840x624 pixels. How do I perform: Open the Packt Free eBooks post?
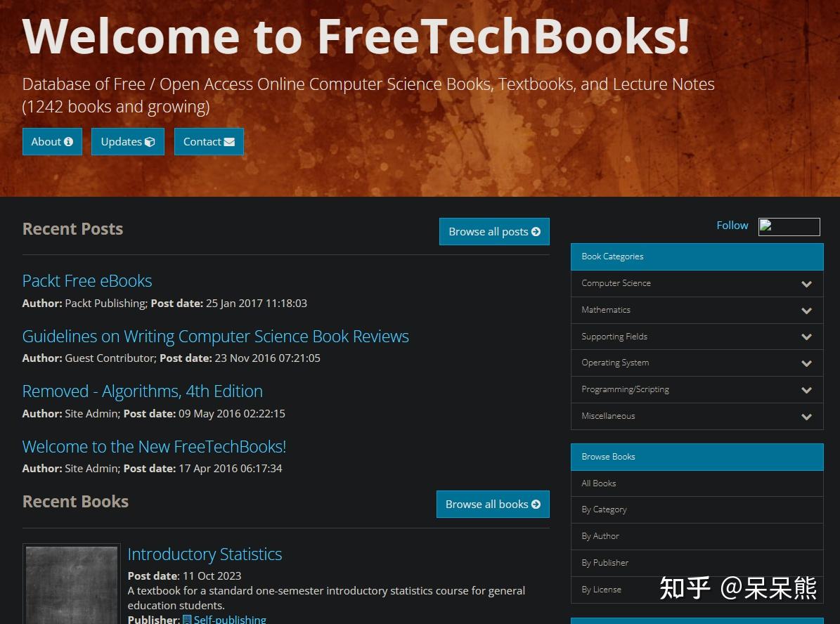pyautogui.click(x=87, y=280)
